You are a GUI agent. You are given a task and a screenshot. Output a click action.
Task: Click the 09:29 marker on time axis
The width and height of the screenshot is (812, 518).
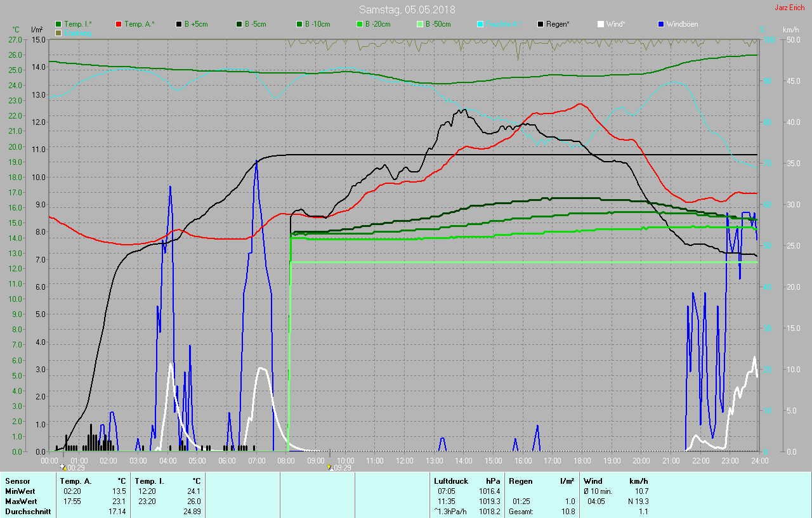(339, 468)
